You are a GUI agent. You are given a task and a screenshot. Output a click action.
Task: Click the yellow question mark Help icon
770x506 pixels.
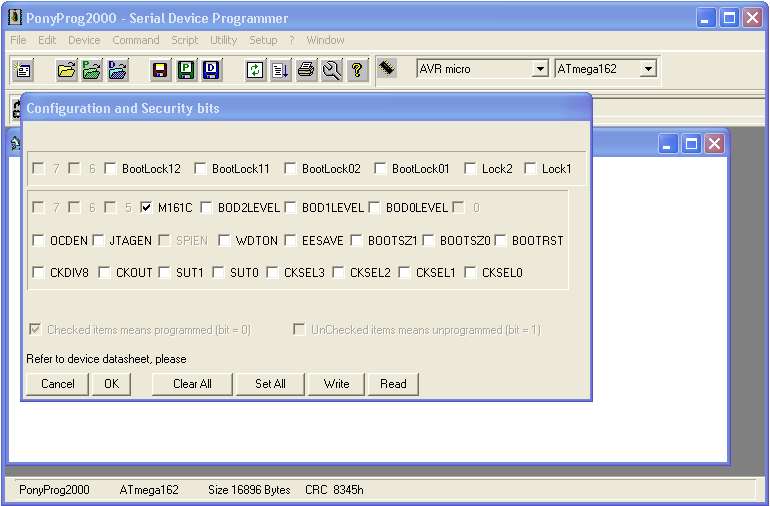[357, 70]
